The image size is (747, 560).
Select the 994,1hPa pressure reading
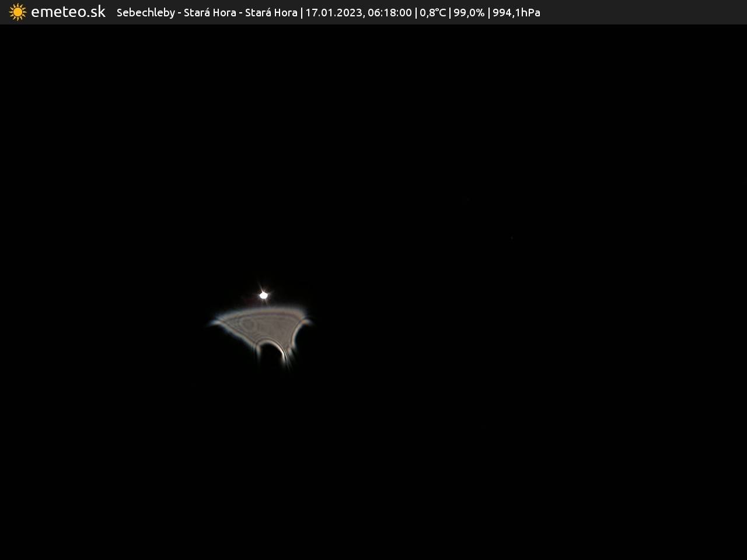516,13
